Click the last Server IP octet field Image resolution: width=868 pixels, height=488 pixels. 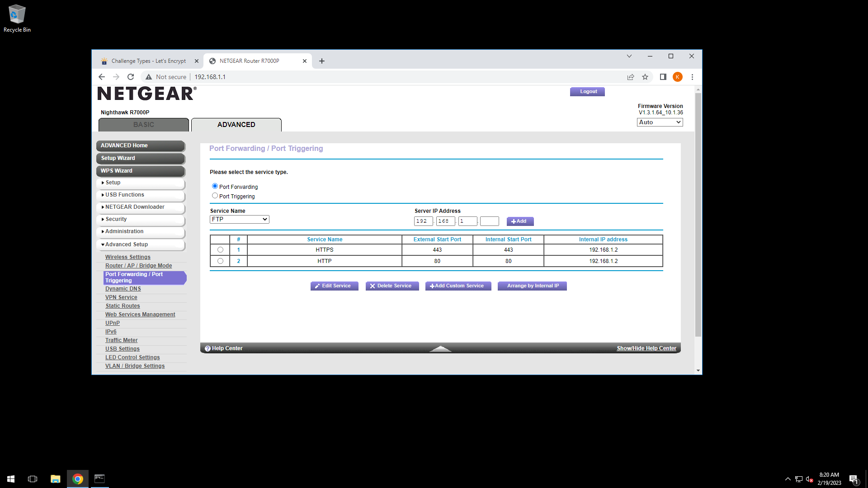(489, 221)
